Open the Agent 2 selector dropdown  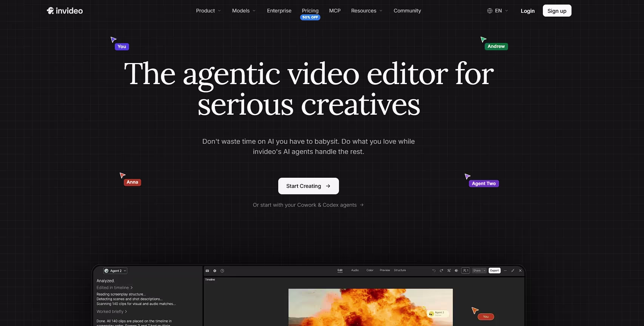115,271
